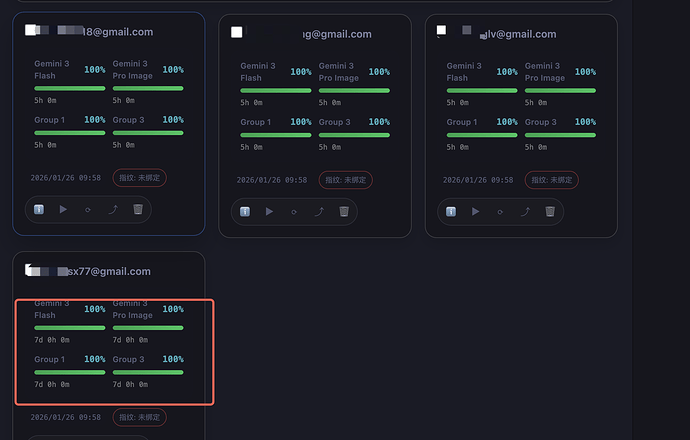Click Group 3 quota bar on sx77@gmail.com card

(x=148, y=372)
